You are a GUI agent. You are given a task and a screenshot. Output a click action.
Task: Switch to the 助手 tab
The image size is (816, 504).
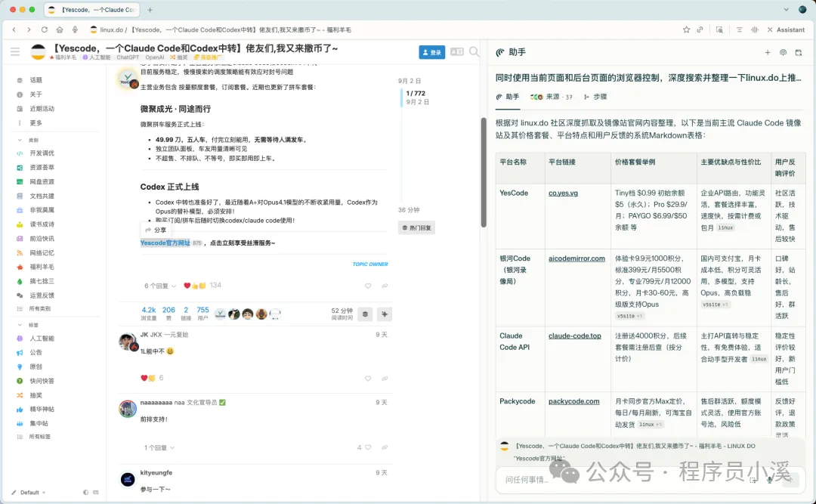(x=508, y=97)
